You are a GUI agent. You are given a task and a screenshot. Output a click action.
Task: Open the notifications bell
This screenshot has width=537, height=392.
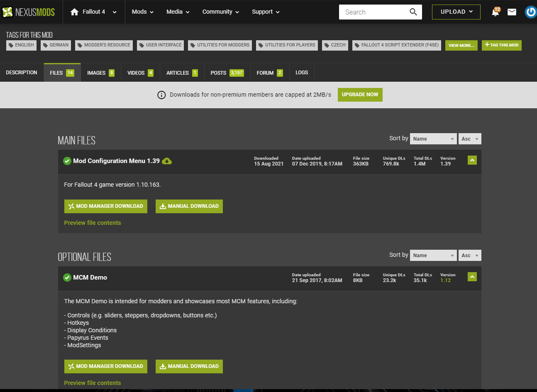[496, 12]
